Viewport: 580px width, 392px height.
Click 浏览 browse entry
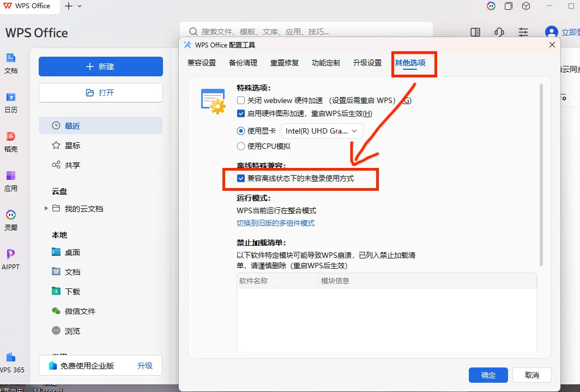101,330
